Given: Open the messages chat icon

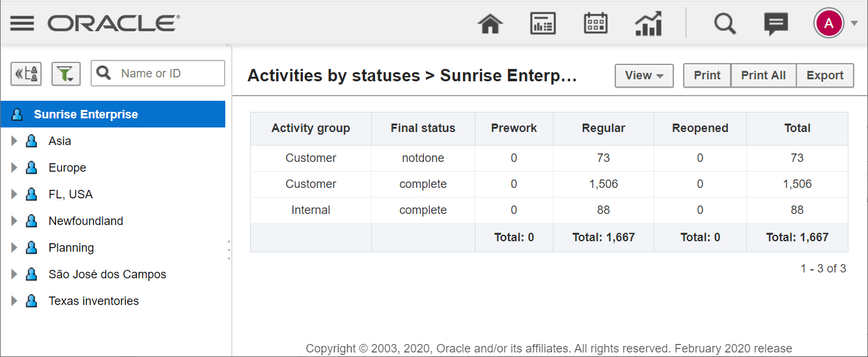Looking at the screenshot, I should (776, 24).
